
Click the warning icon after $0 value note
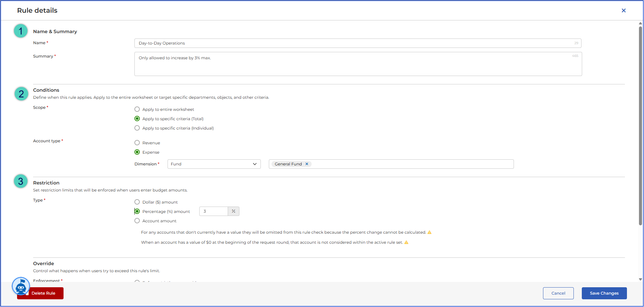pos(406,242)
